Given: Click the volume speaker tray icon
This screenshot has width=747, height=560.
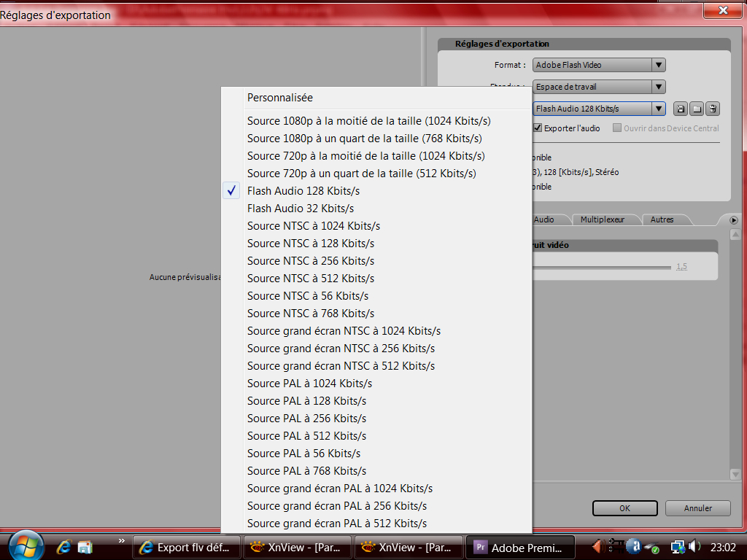Looking at the screenshot, I should 694,547.
